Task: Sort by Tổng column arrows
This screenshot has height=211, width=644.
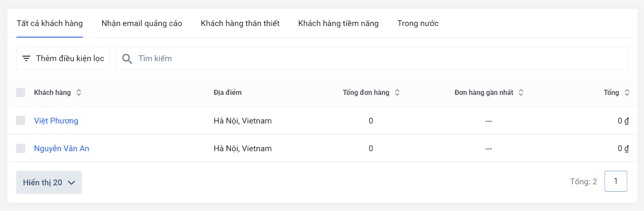Action: tap(627, 92)
